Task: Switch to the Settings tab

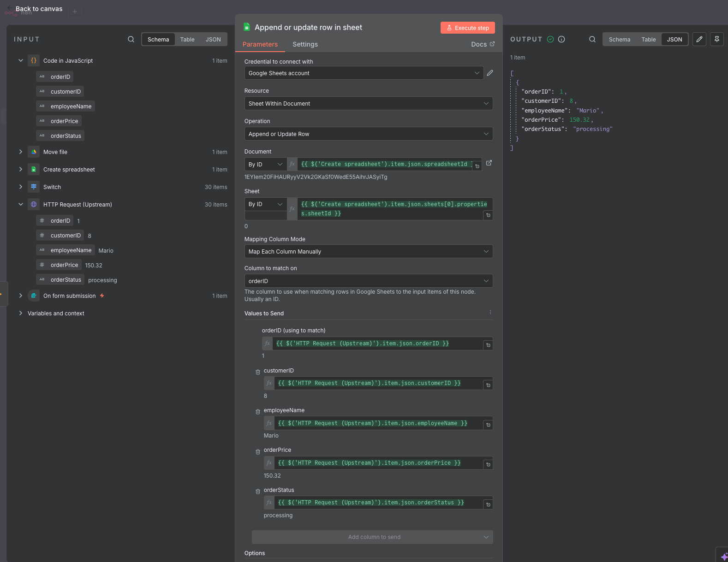Action: click(305, 44)
